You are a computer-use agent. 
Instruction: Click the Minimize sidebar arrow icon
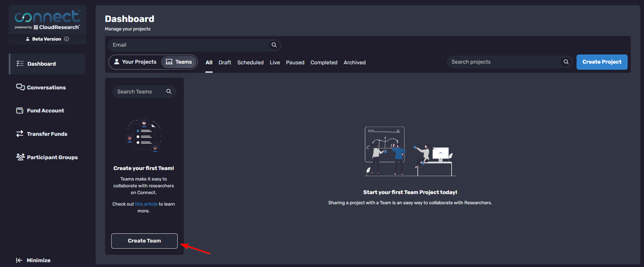[19, 260]
